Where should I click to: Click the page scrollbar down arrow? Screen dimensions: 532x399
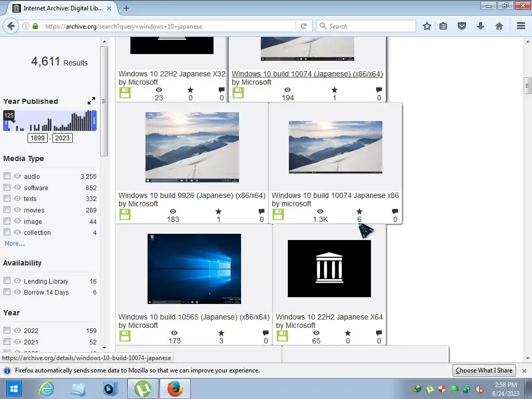point(528,358)
